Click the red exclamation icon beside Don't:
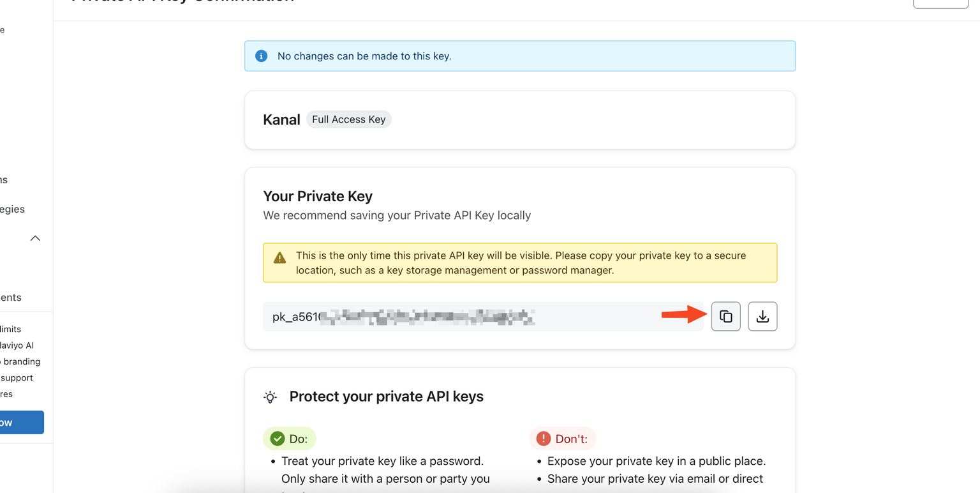This screenshot has height=493, width=980. [543, 439]
